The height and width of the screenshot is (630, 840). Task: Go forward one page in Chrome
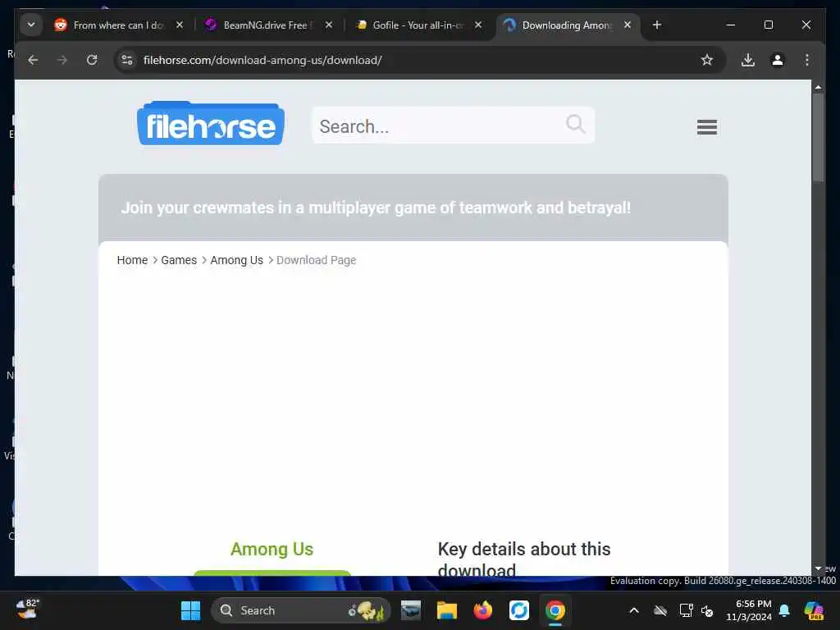pyautogui.click(x=62, y=60)
